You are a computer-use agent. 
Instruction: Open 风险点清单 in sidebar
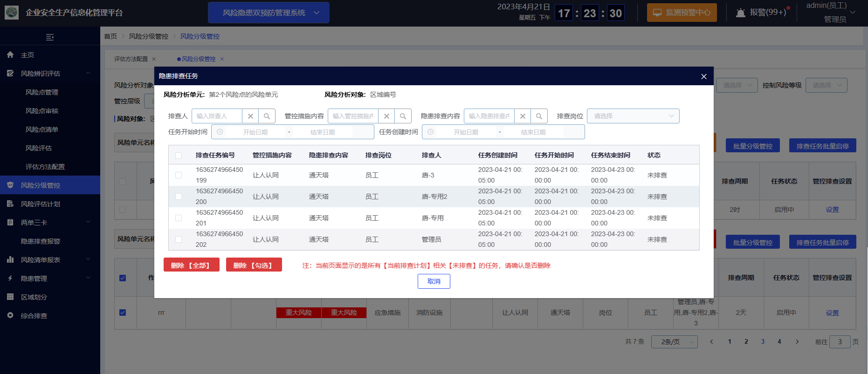(42, 129)
